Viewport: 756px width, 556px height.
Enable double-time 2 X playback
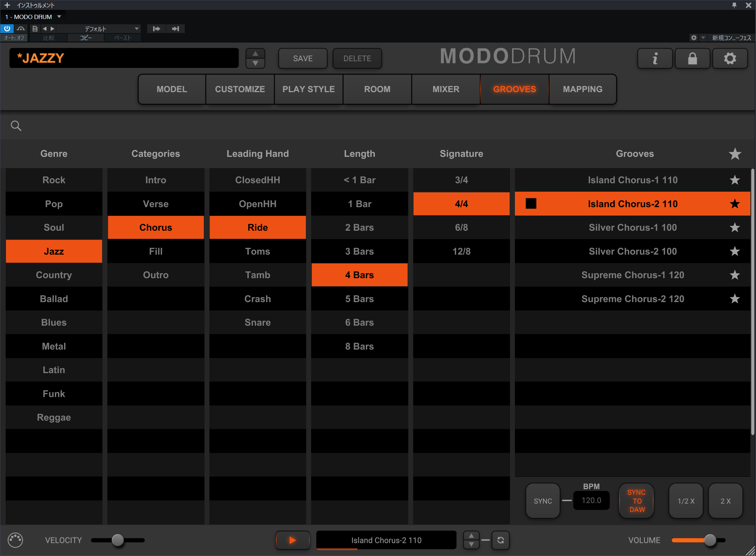tap(725, 501)
